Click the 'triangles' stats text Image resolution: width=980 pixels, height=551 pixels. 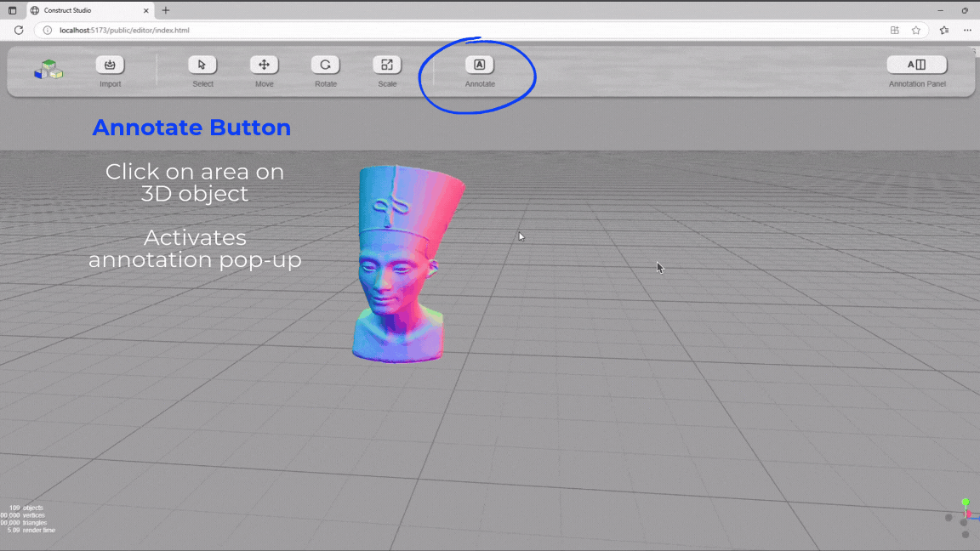coord(35,523)
